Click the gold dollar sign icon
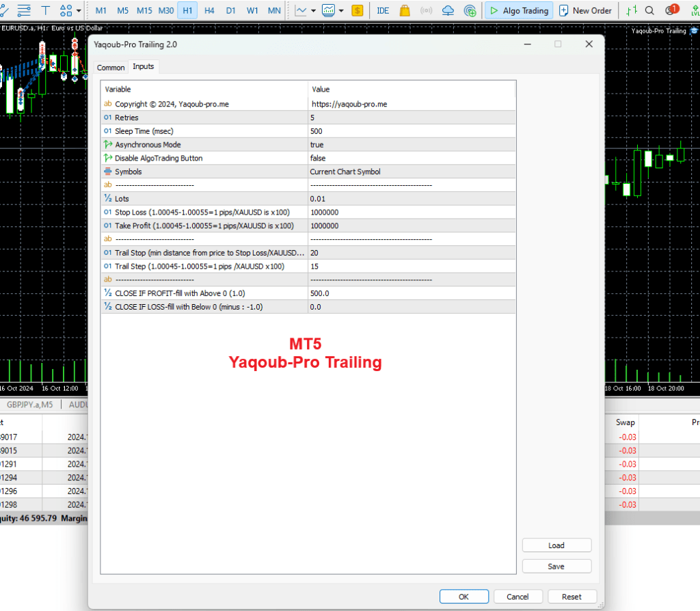Screen dimensions: 700x611 click(x=358, y=11)
